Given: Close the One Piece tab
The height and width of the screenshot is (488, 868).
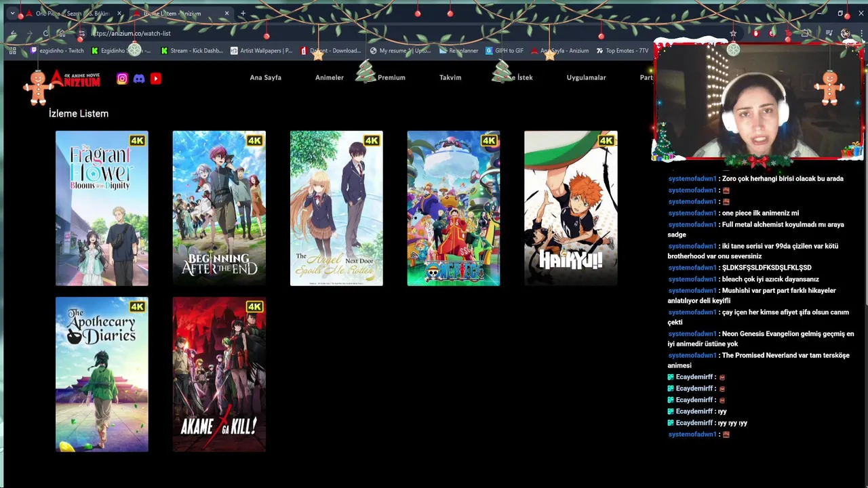Looking at the screenshot, I should 119,14.
